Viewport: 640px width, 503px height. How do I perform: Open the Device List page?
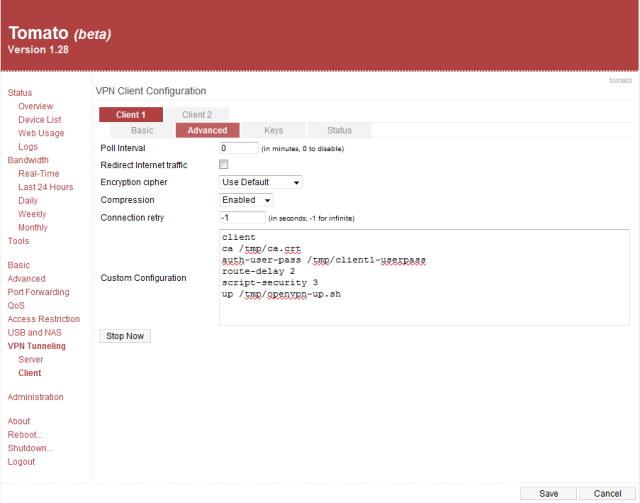(x=40, y=120)
